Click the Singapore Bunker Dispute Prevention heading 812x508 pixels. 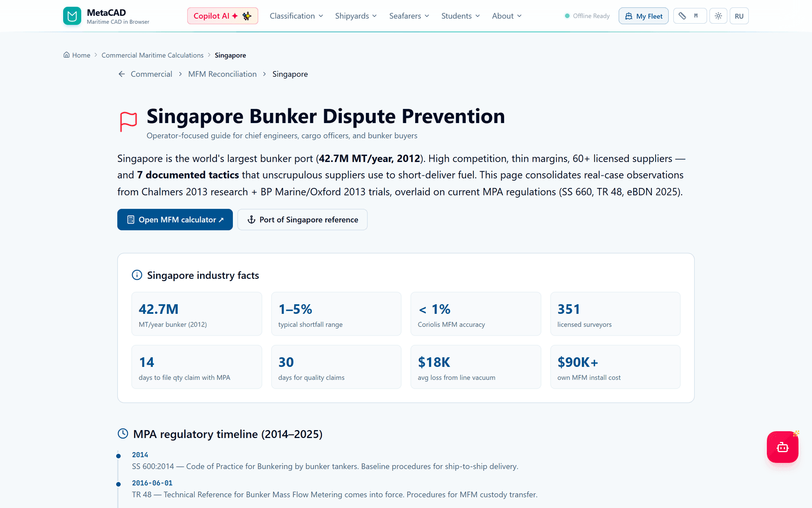(x=326, y=116)
